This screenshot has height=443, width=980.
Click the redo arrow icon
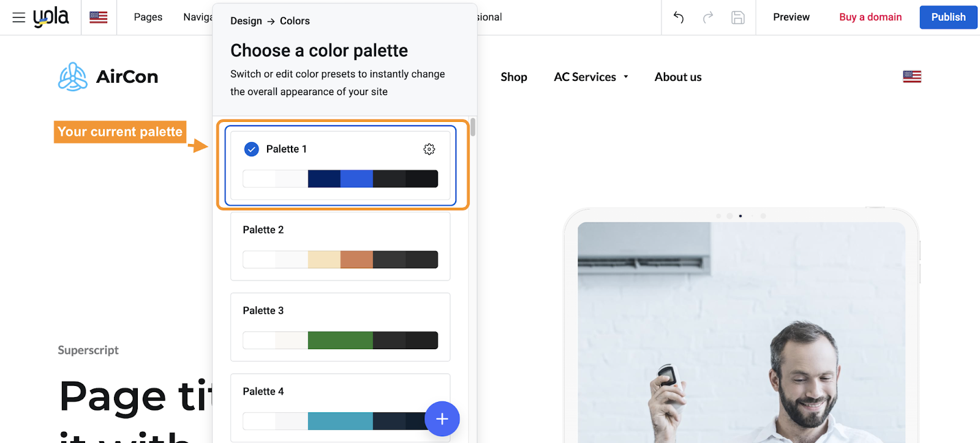(x=708, y=17)
